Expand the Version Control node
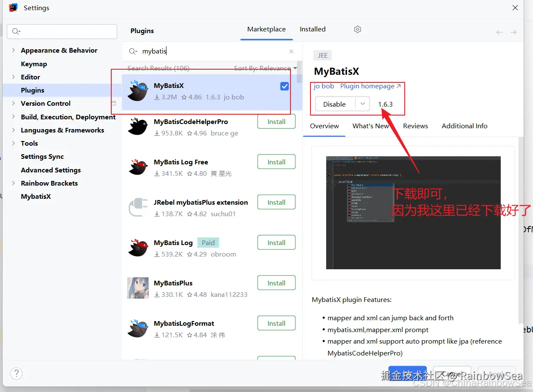Image resolution: width=533 pixels, height=392 pixels. coord(14,103)
